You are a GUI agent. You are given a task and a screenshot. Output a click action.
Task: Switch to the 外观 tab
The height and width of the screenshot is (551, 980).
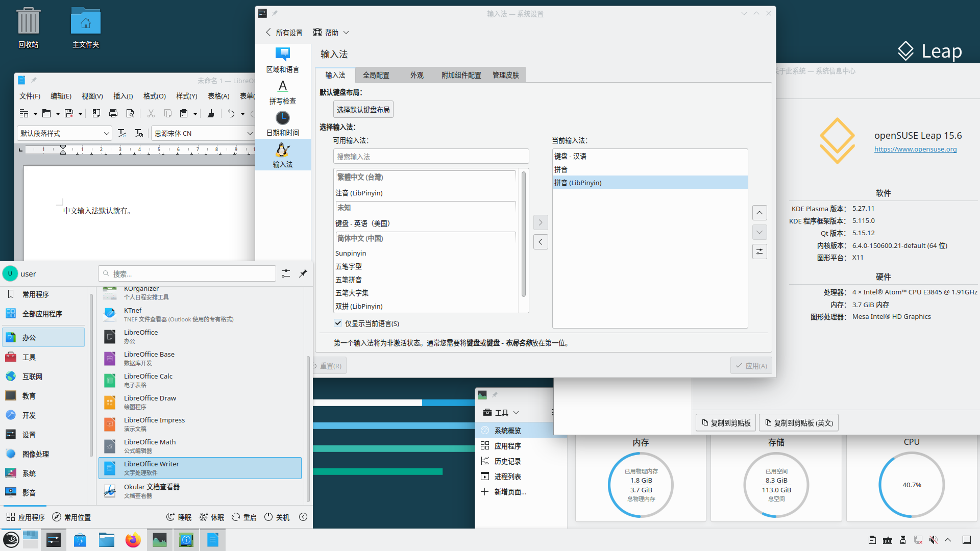click(416, 75)
